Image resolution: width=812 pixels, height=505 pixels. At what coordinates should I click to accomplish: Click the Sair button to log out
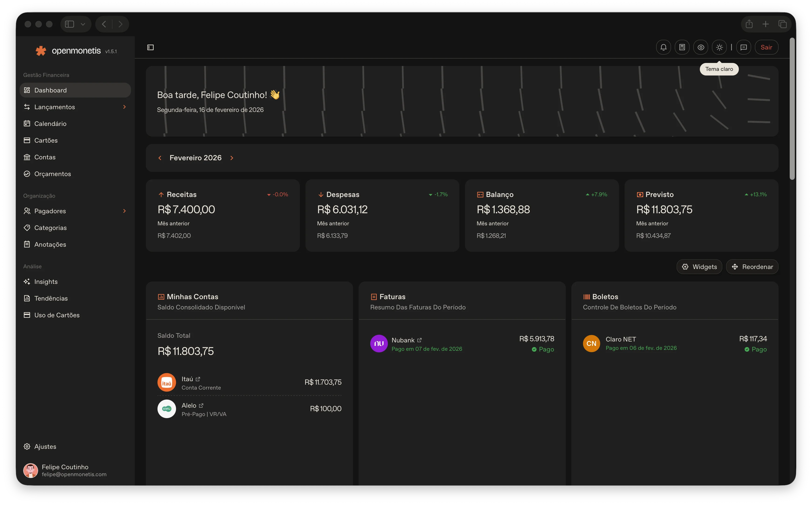(x=767, y=47)
